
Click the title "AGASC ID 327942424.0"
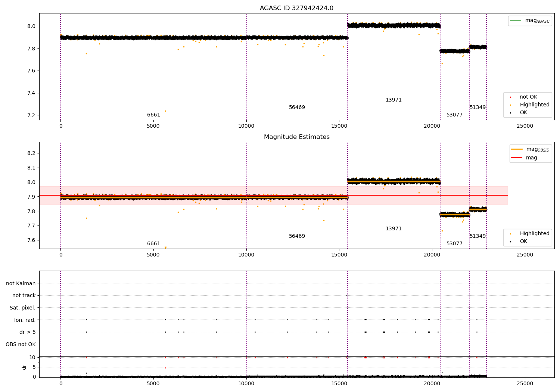(x=296, y=8)
